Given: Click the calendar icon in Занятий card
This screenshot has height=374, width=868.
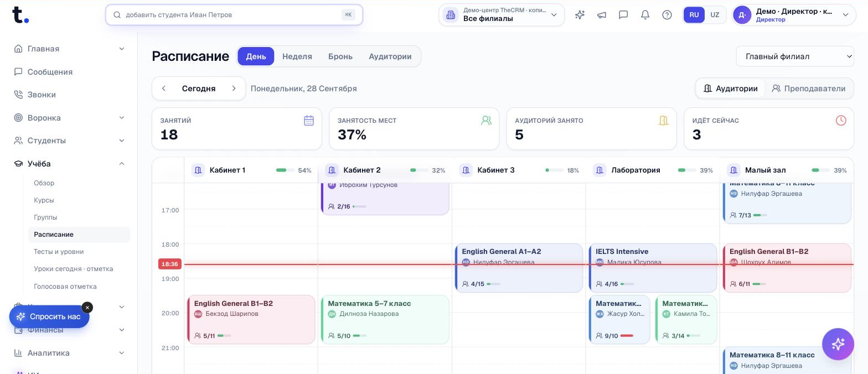Looking at the screenshot, I should 309,120.
